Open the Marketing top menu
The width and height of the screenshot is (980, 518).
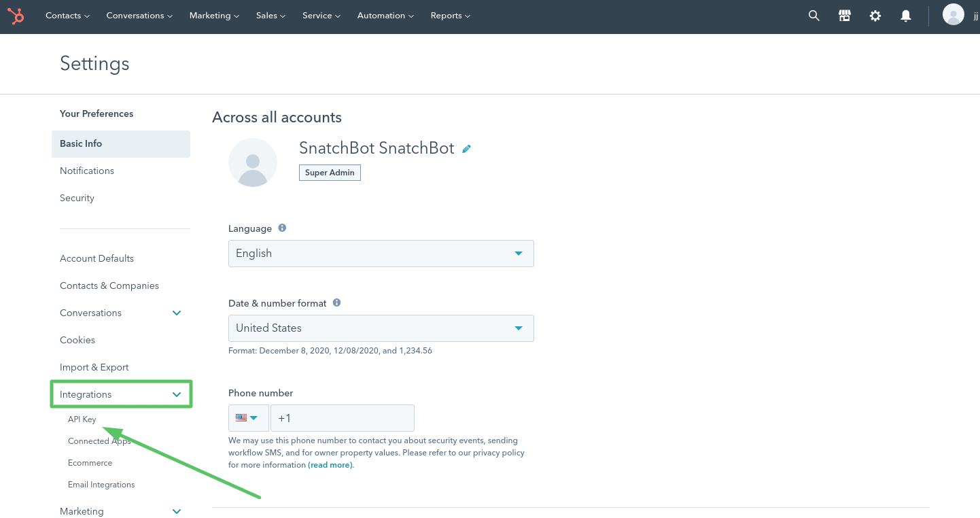pyautogui.click(x=214, y=16)
